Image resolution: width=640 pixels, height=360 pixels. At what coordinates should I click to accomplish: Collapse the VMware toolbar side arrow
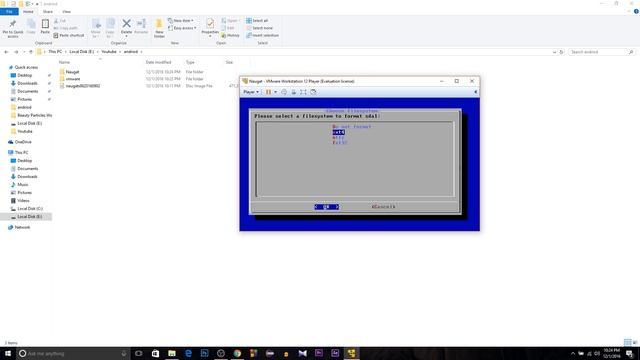pos(476,92)
